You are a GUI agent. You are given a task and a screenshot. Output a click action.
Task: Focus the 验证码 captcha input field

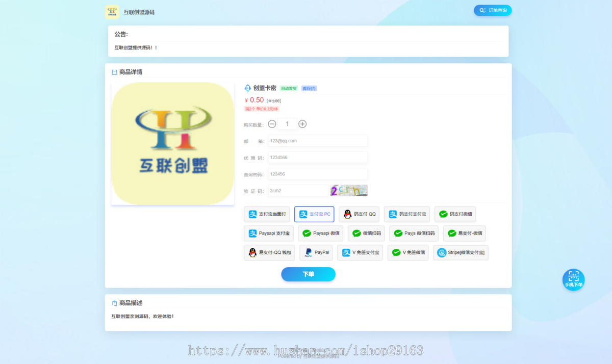(x=298, y=191)
